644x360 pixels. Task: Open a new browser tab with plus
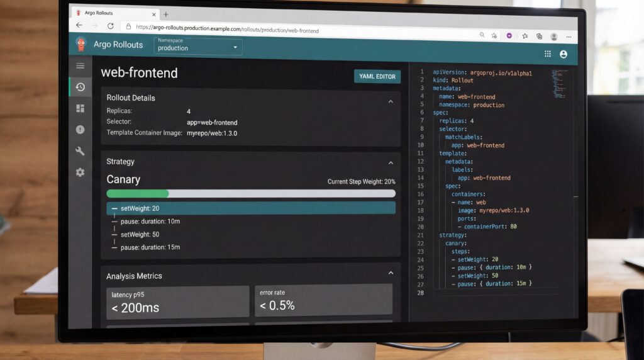166,14
